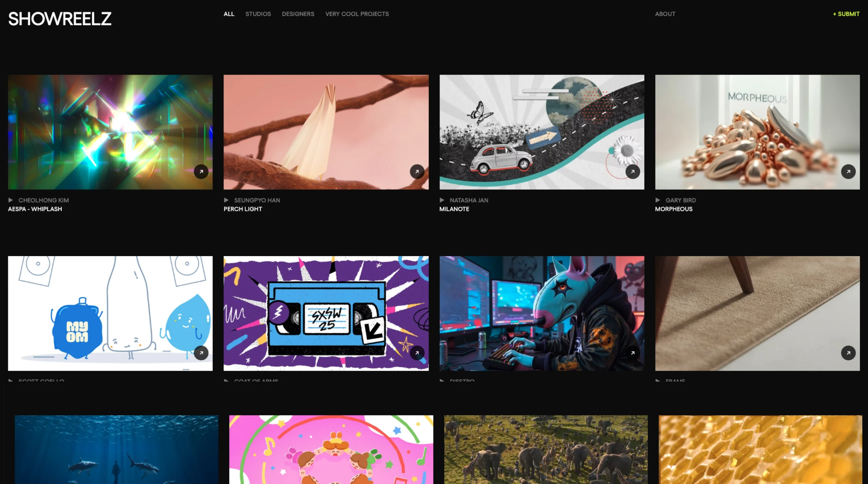Open the underwater sharks thumbnail

[116, 449]
